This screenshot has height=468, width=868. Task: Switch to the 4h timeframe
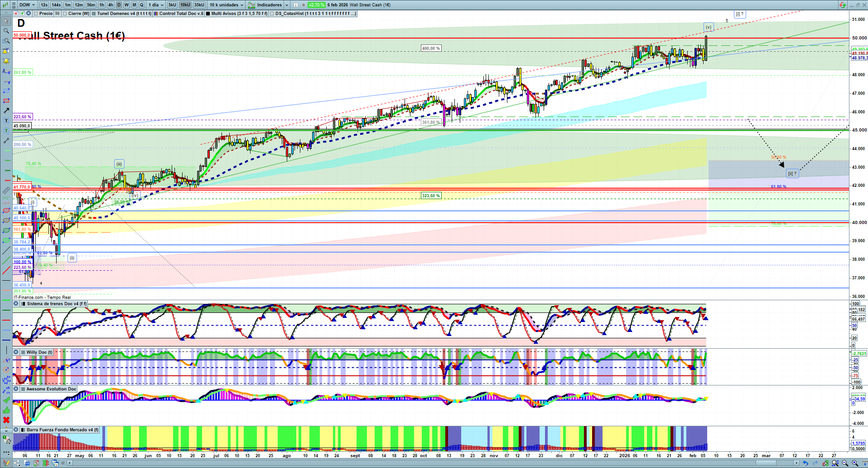111,5
